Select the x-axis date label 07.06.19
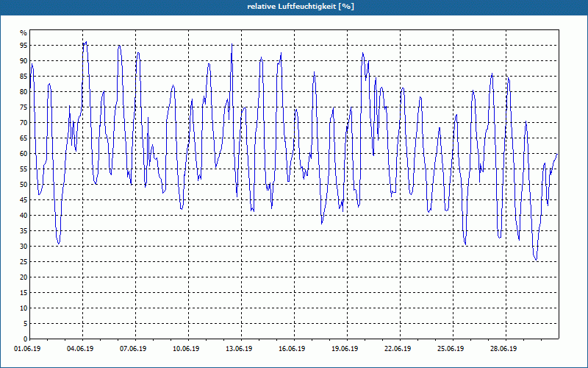 click(133, 349)
